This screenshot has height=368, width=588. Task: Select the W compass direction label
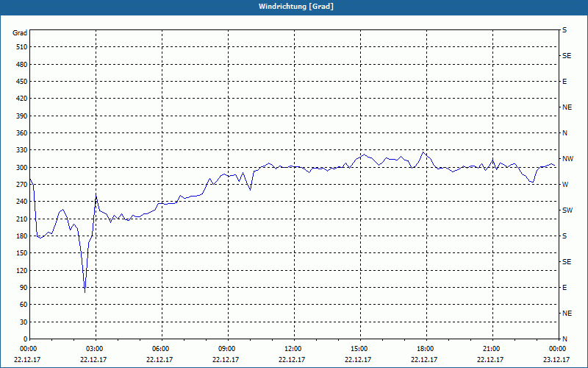coord(565,185)
